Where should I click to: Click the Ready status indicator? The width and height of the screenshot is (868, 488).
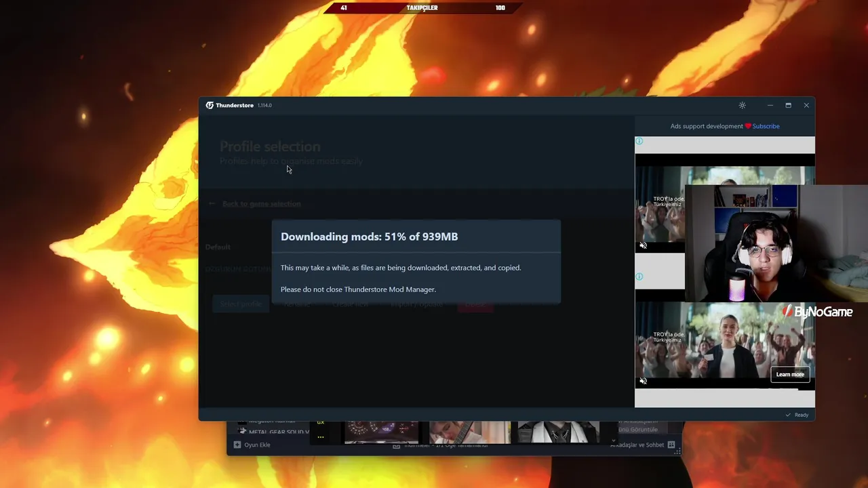coord(797,415)
